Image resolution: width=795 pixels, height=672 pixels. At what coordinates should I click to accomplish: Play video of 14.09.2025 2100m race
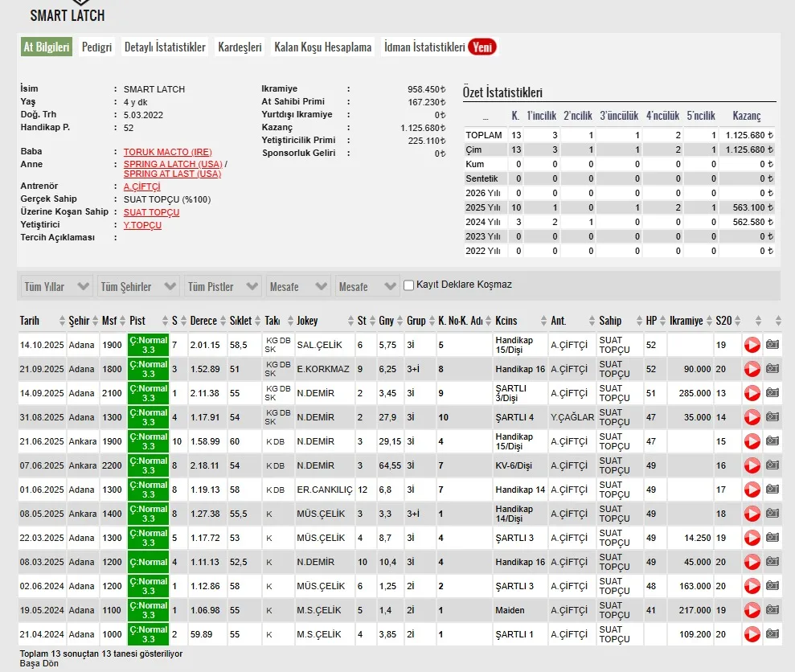coord(752,393)
